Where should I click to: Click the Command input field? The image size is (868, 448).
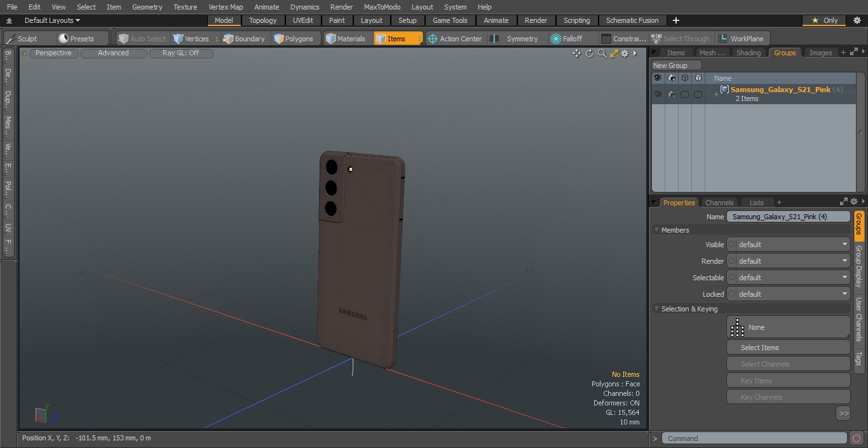point(754,438)
